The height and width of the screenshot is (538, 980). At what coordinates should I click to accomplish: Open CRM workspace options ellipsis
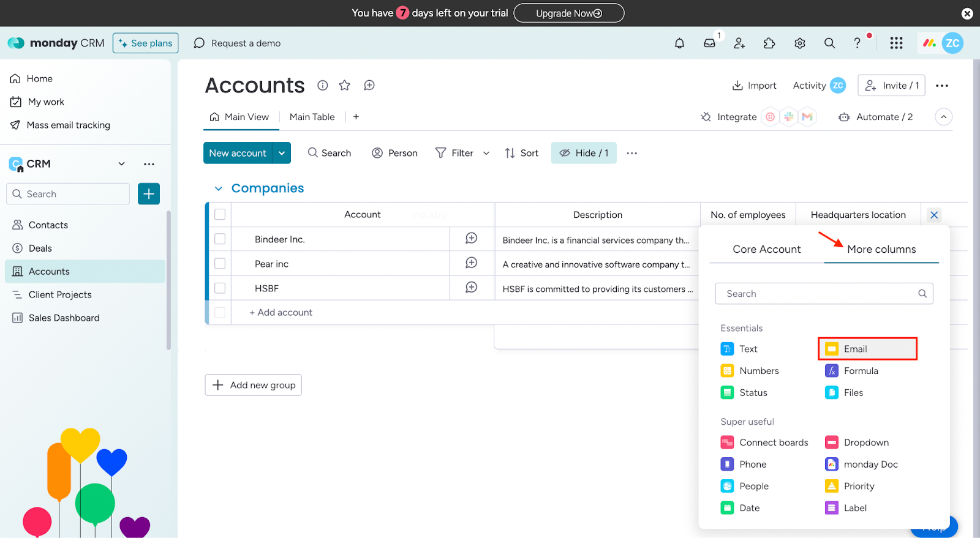pyautogui.click(x=149, y=164)
